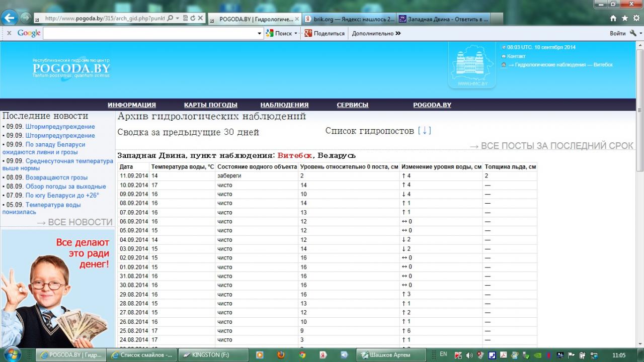Click the Google toolbar wrench settings icon
The width and height of the screenshot is (644, 362).
coord(633,33)
